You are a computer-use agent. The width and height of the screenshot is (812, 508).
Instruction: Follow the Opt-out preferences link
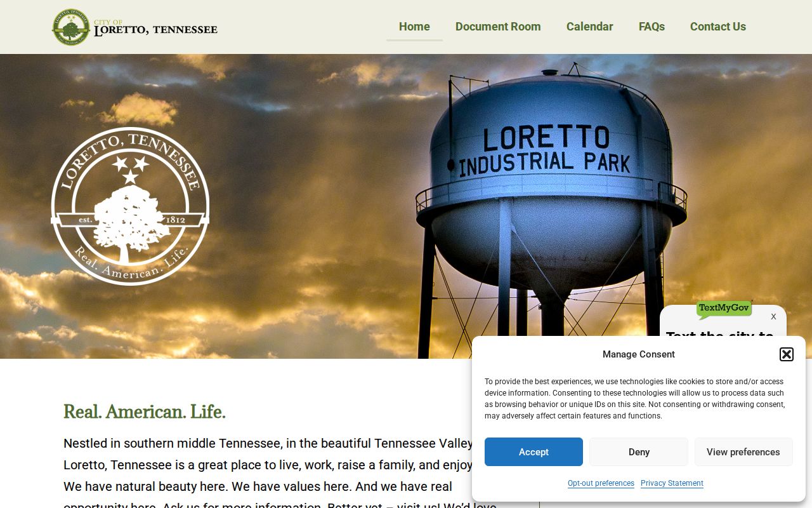(601, 483)
